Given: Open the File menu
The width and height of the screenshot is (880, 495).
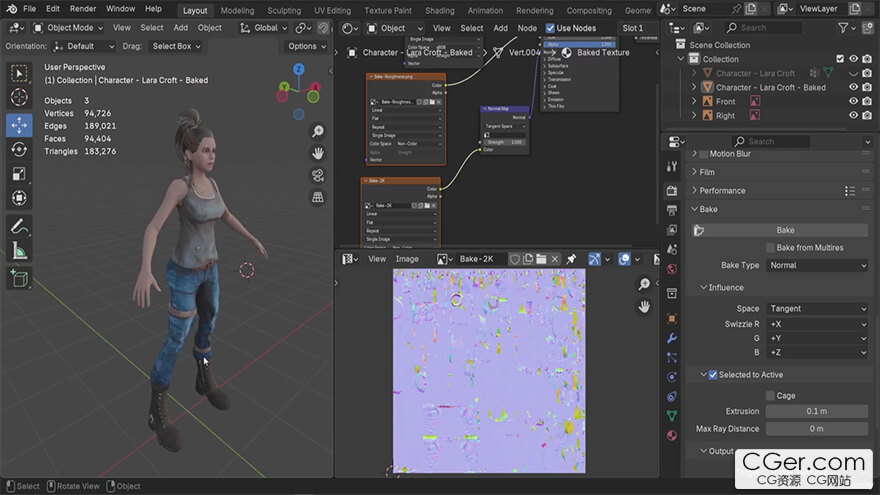Looking at the screenshot, I should click(x=29, y=9).
